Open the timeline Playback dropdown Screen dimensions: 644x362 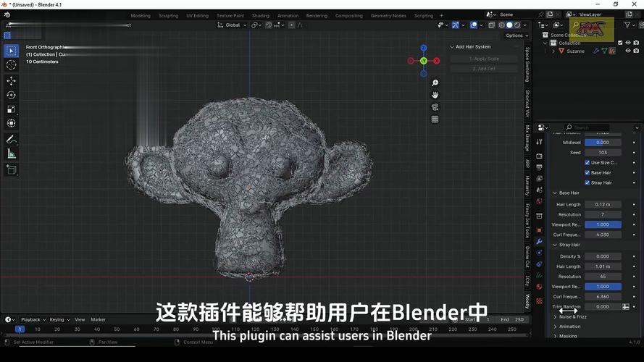click(33, 320)
